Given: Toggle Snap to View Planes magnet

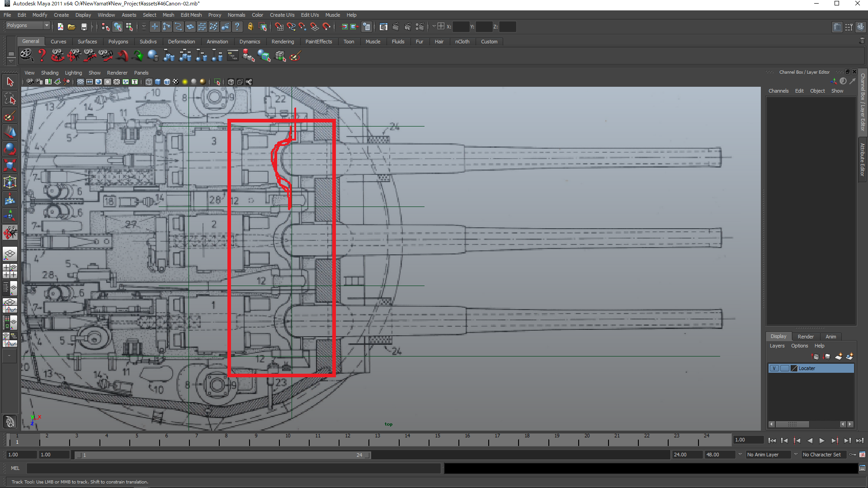Looking at the screenshot, I should point(315,27).
